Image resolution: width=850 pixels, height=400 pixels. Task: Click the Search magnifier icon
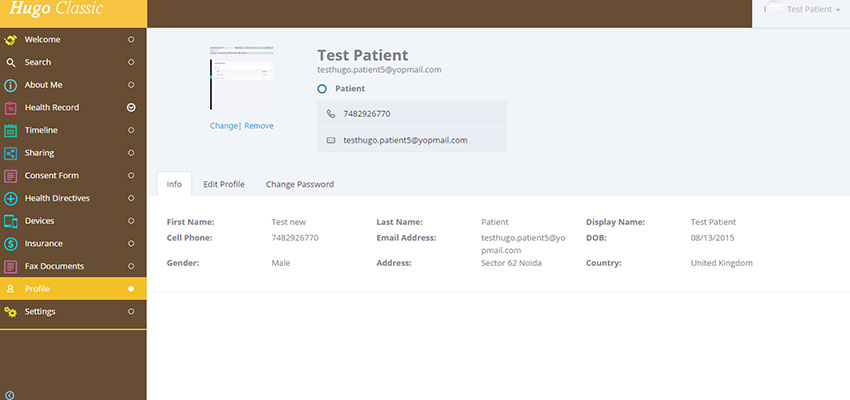[10, 62]
